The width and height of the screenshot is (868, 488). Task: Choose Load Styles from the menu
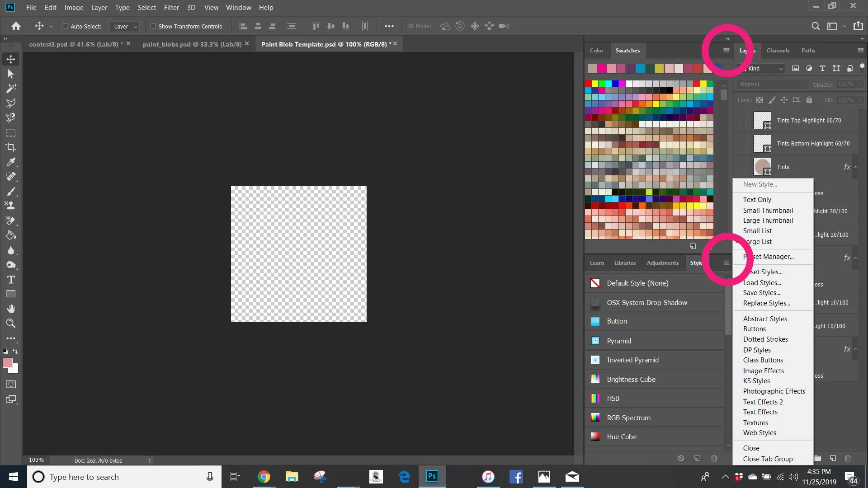(x=762, y=283)
